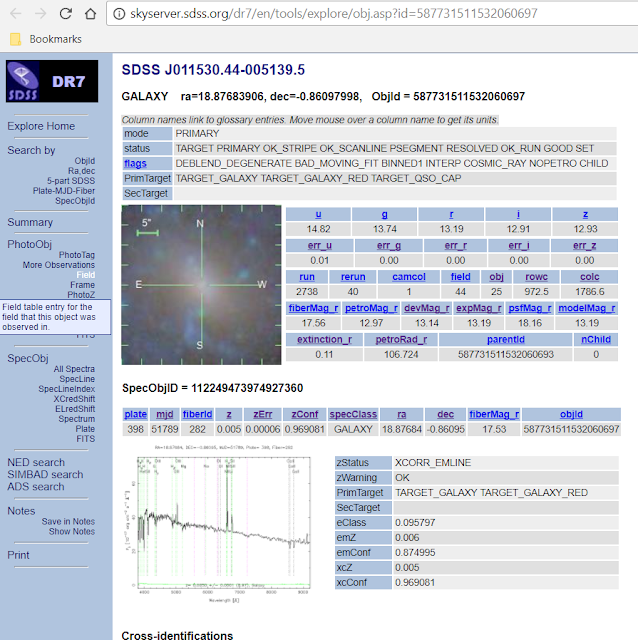Run ADS search
The image size is (638, 640).
click(36, 487)
